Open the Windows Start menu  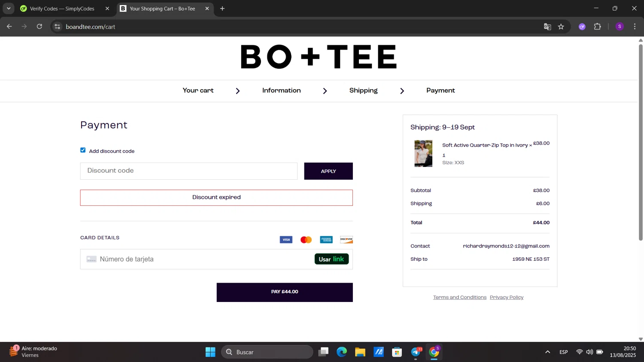(210, 352)
